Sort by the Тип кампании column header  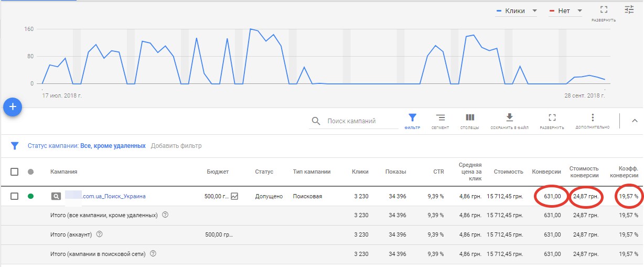(312, 172)
